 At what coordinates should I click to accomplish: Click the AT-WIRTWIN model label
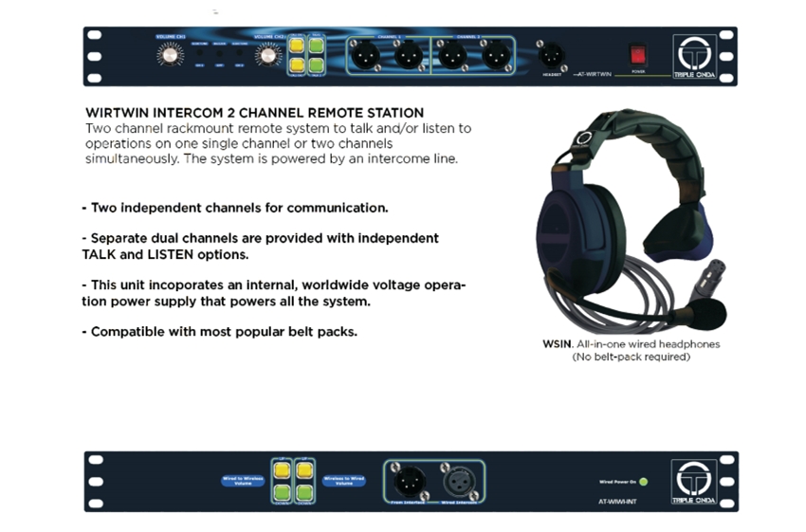(595, 74)
